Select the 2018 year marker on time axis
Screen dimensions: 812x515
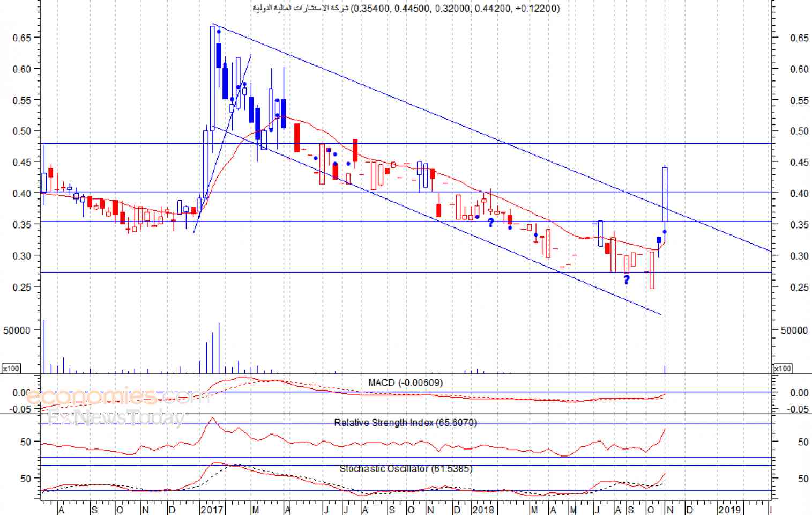(483, 510)
